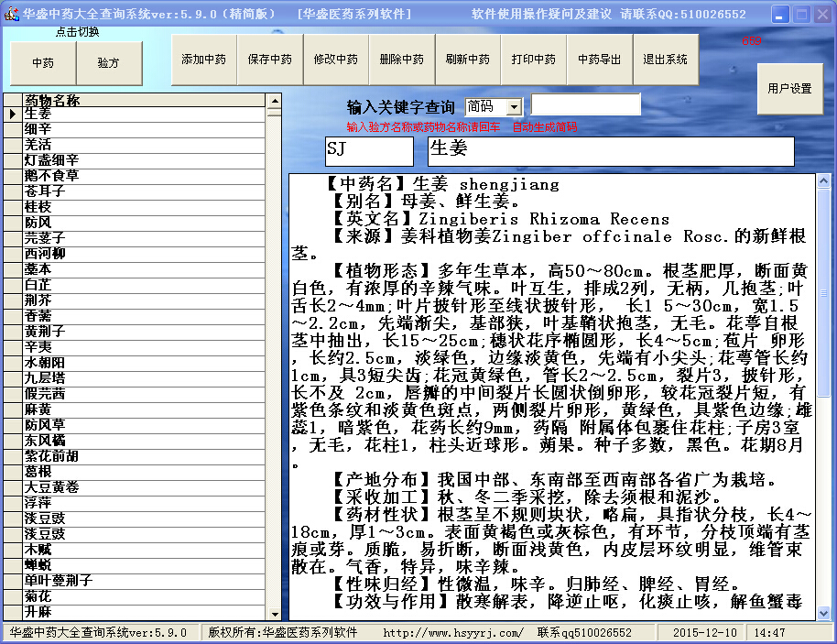
Task: Select 浮萍 in the drug list
Action: click(144, 503)
